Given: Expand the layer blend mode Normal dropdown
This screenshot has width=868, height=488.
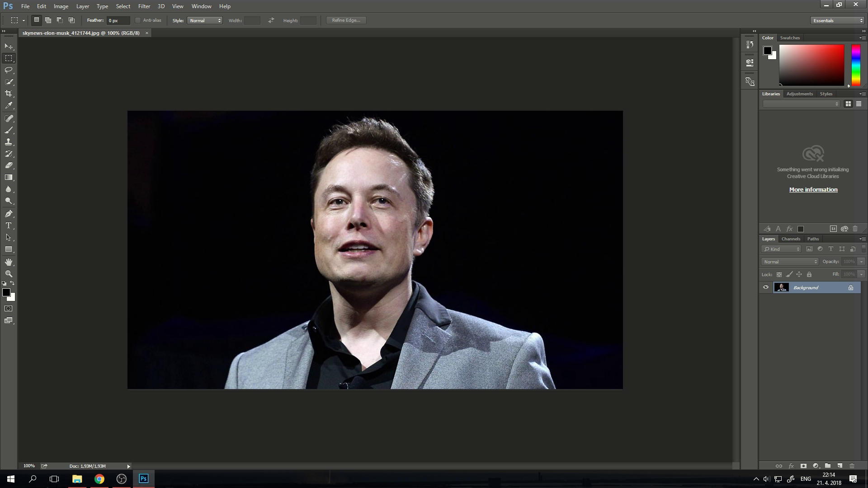Looking at the screenshot, I should [x=790, y=262].
